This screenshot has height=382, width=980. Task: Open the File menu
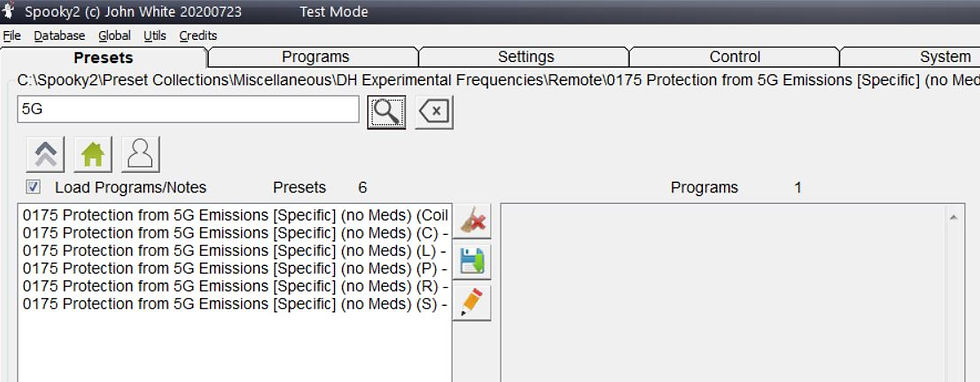pos(12,36)
